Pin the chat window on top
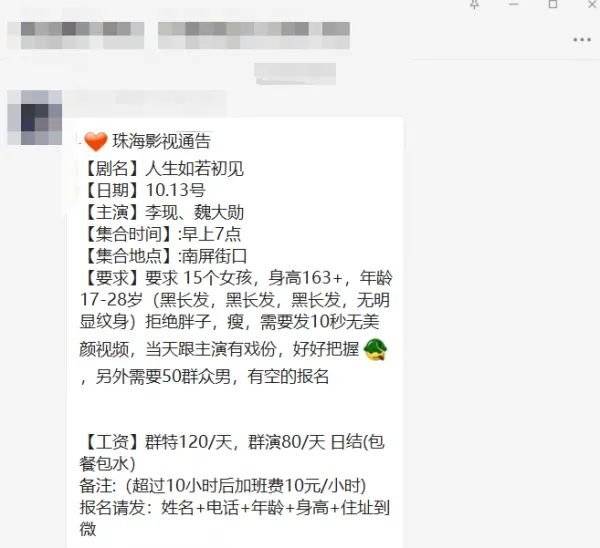 point(474,5)
